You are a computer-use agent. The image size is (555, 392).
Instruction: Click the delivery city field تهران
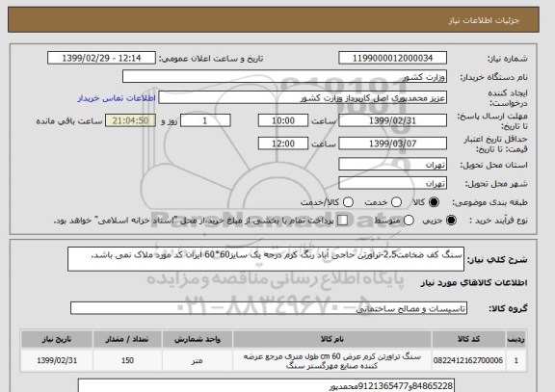pyautogui.click(x=392, y=183)
